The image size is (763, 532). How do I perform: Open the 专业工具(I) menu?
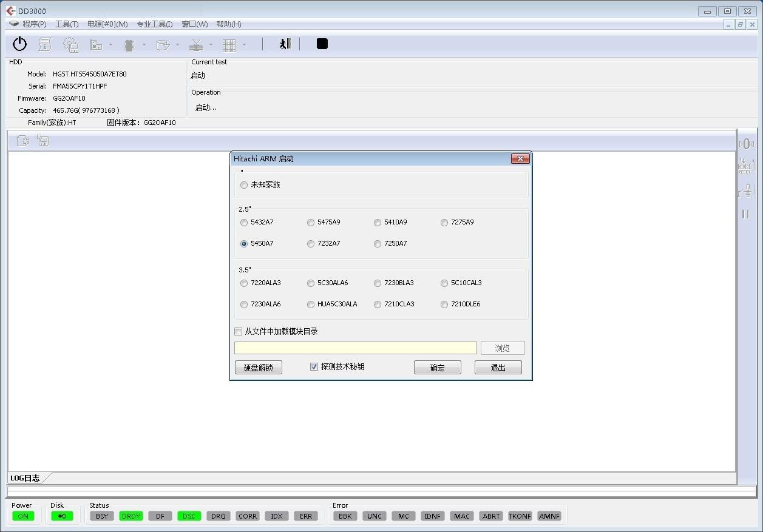(x=155, y=24)
